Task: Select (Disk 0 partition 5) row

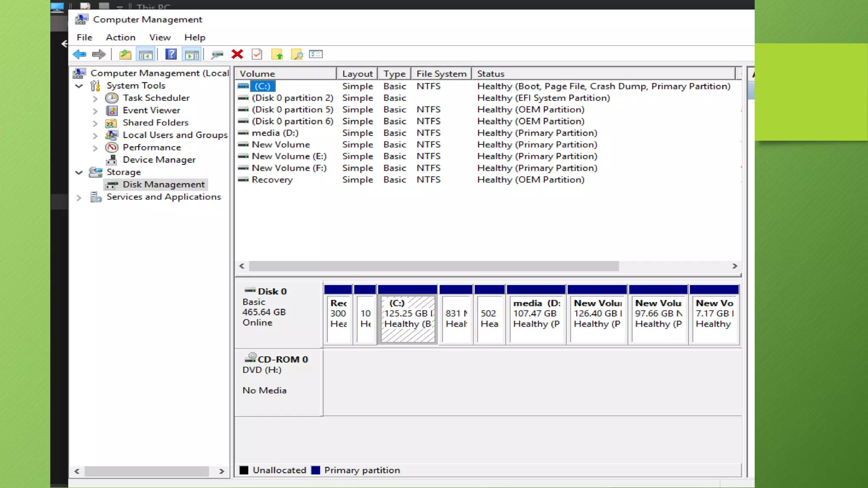Action: [488, 110]
